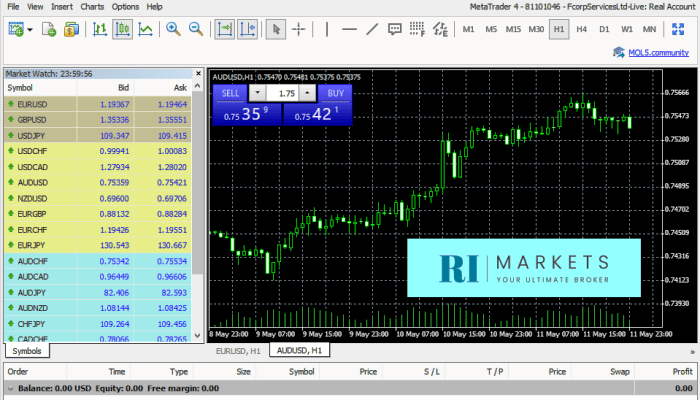Open the Insert menu

[62, 7]
